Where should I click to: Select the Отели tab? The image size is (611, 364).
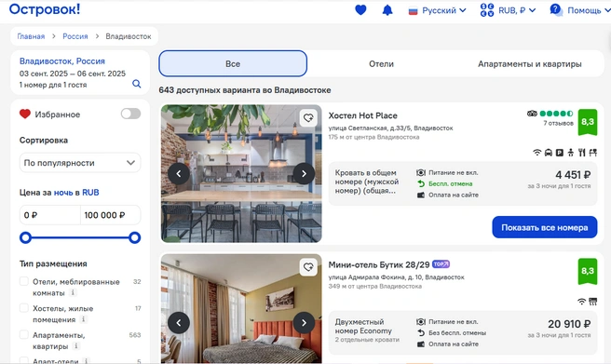pyautogui.click(x=381, y=64)
